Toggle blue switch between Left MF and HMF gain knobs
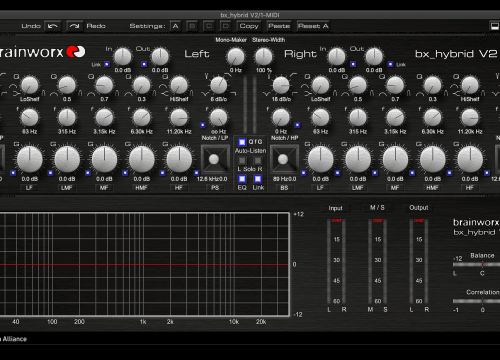The height and width of the screenshot is (360, 500). point(125,173)
